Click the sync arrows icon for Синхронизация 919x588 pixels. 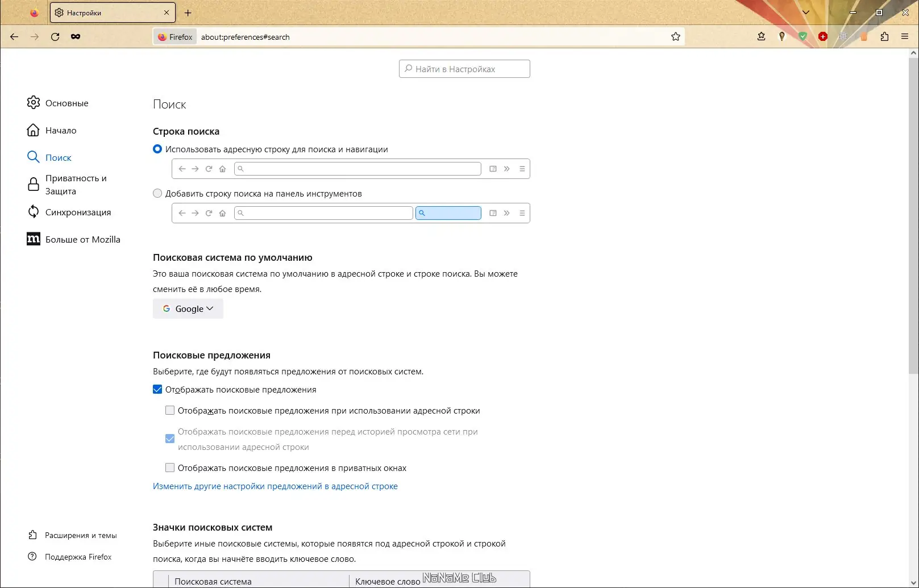34,212
